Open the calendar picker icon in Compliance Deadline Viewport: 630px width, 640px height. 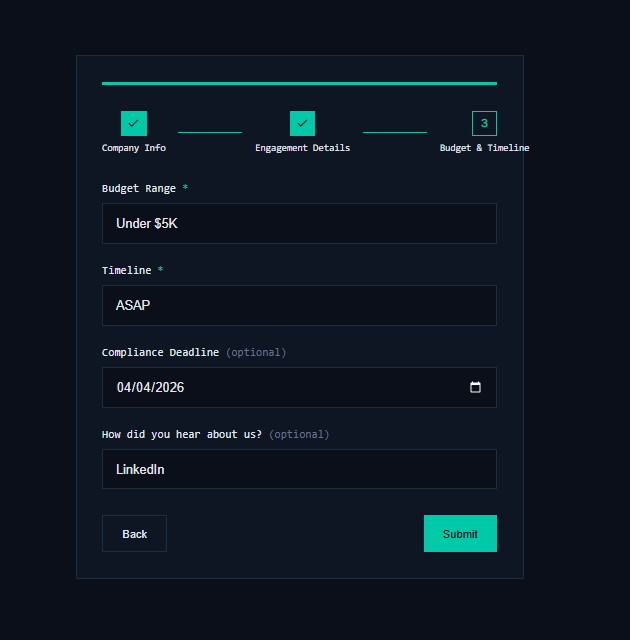[475, 387]
